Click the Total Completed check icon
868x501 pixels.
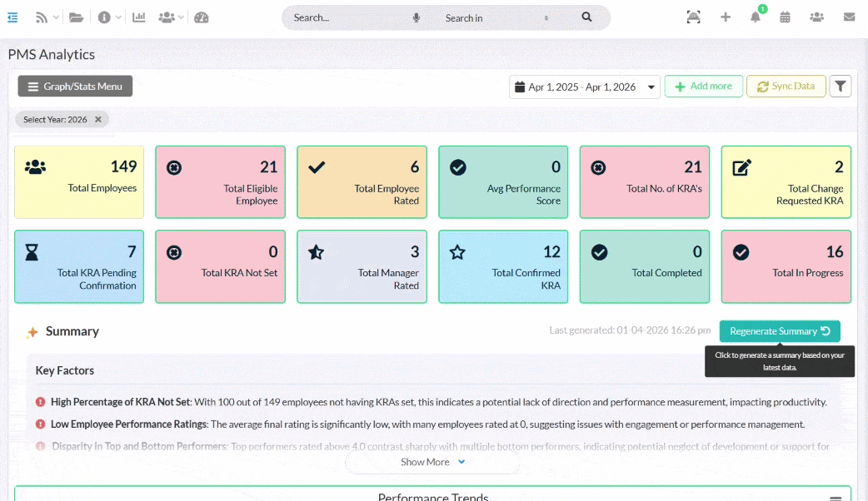(x=600, y=252)
